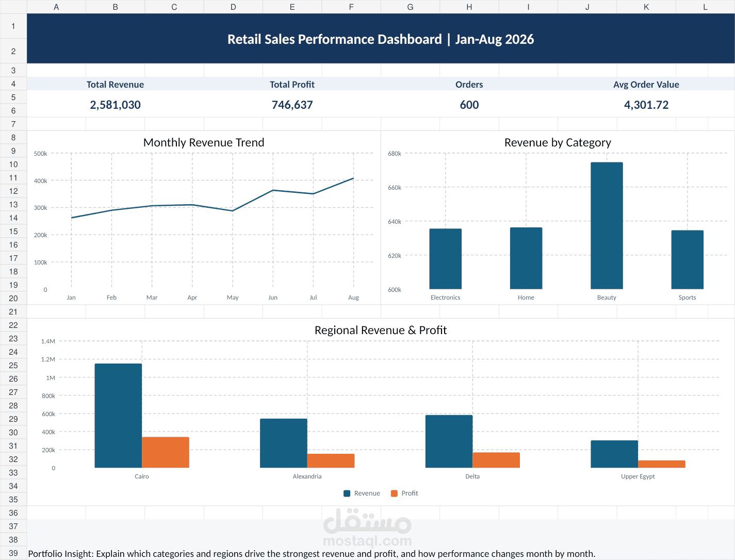Click the '500k' axis label on the trend chart
Viewport: 735px width, 560px height.
(40, 154)
